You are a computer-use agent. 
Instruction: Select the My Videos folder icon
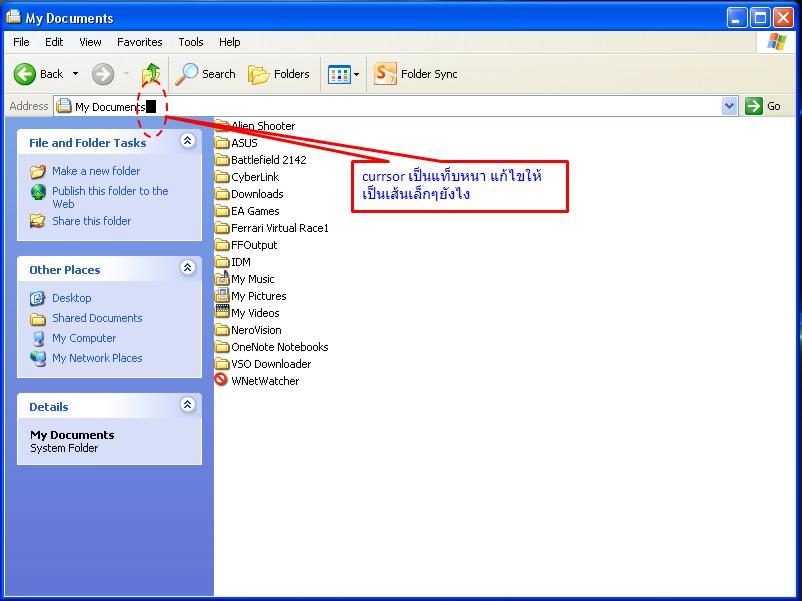222,311
